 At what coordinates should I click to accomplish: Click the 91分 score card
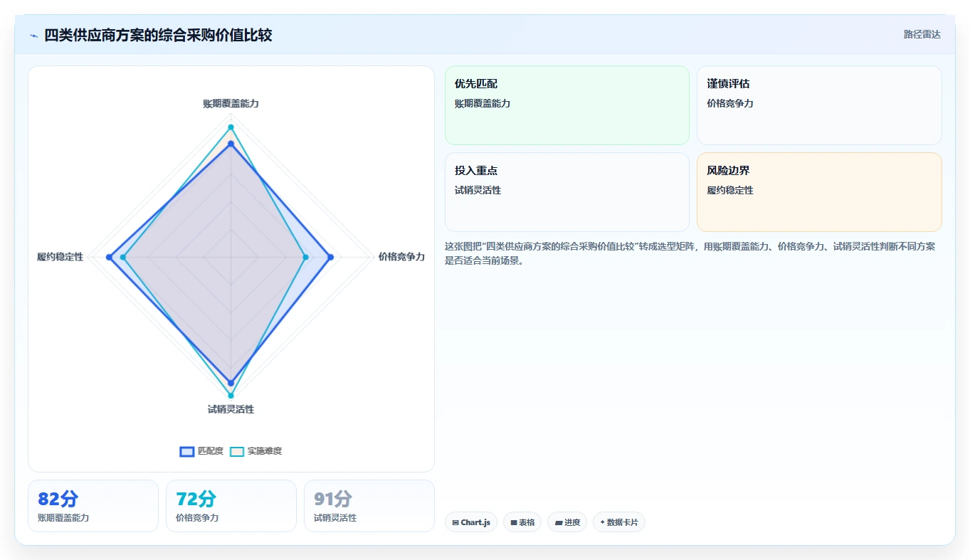pyautogui.click(x=369, y=506)
